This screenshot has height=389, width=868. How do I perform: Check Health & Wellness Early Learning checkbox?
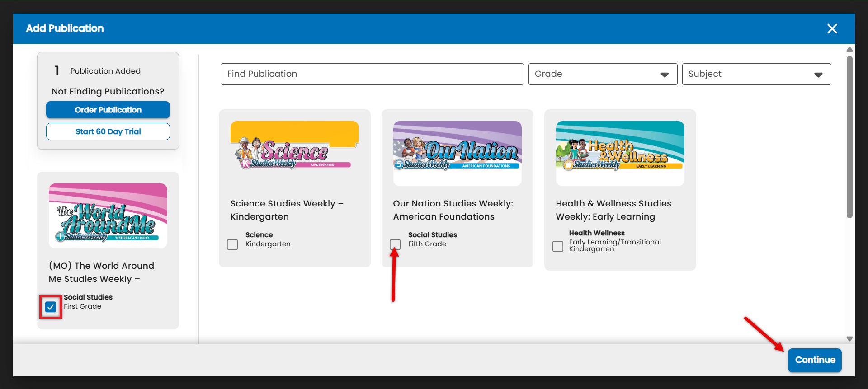pos(558,246)
